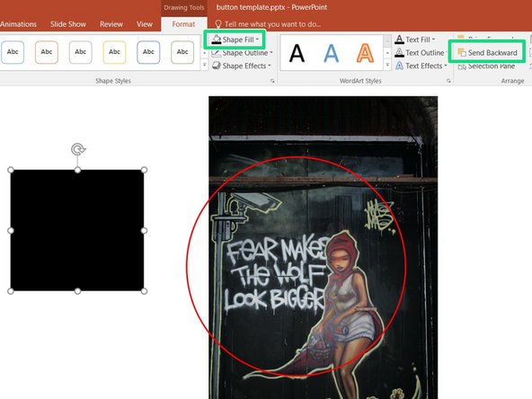The image size is (532, 399).
Task: Expand the WordArt Styles gallery More arrow
Action: click(x=387, y=65)
